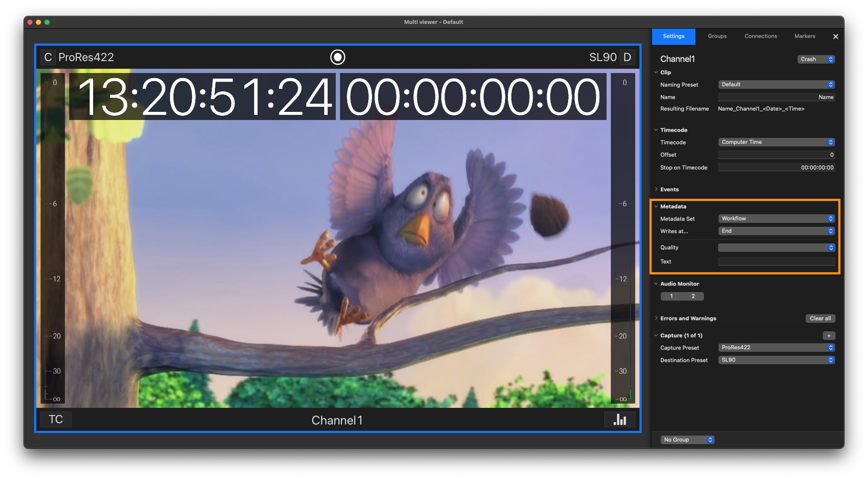Click the left audio level meter

click(53, 238)
